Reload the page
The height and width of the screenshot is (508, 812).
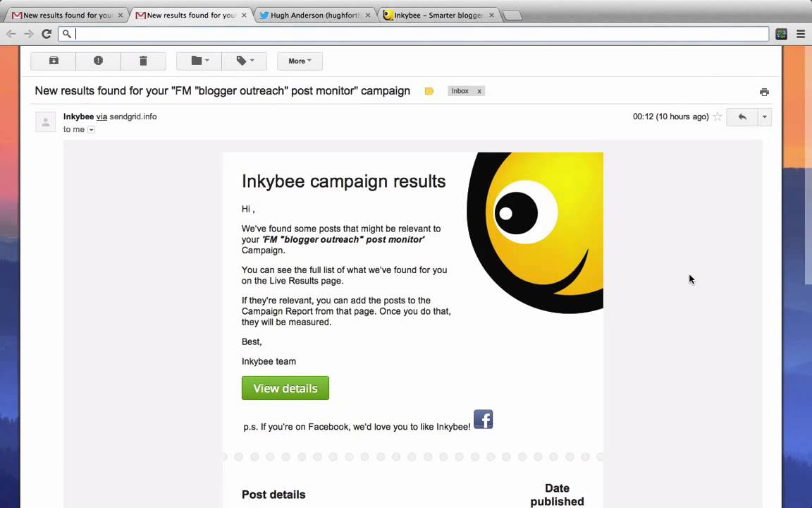47,34
